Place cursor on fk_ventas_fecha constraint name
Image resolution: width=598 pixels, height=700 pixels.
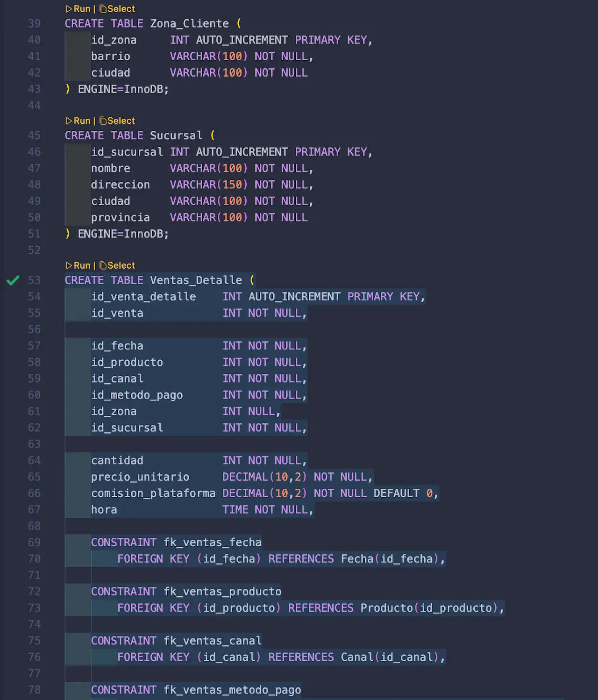pyautogui.click(x=213, y=542)
